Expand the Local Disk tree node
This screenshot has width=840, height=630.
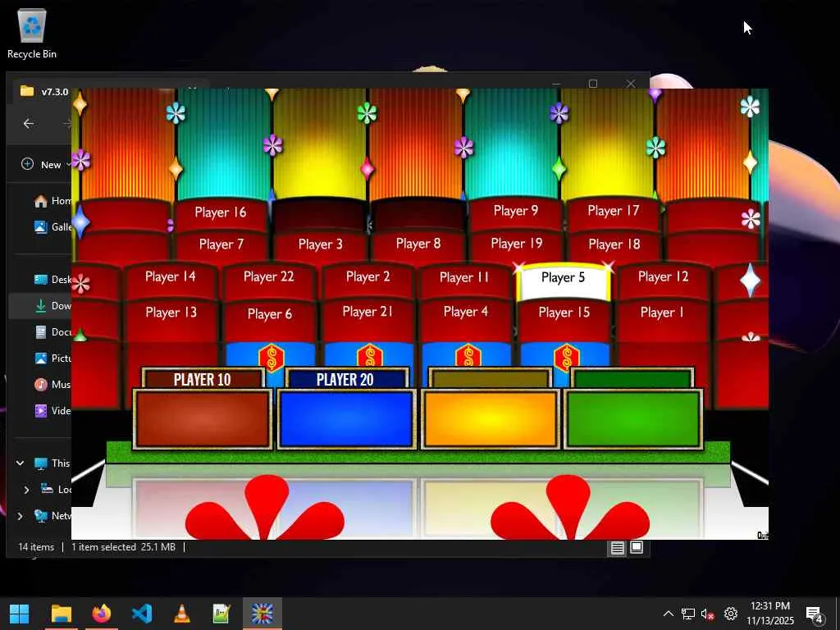pos(27,490)
